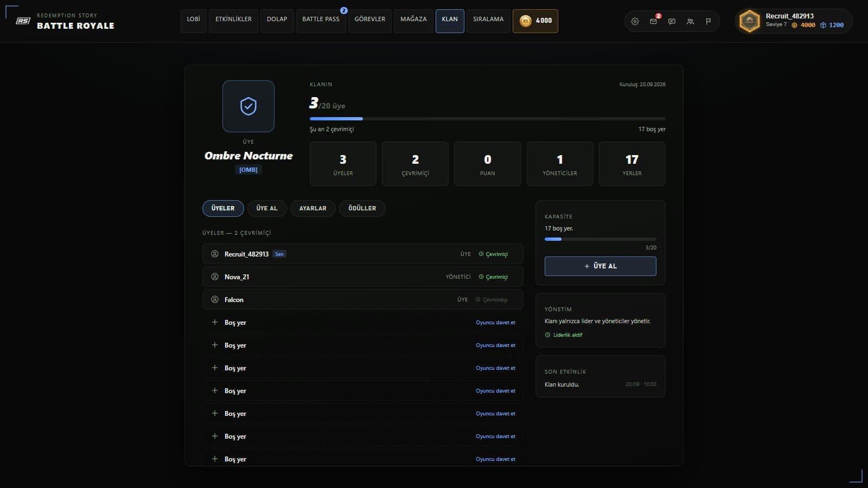Click the gold hexagon player avatar
868x488 pixels.
pyautogui.click(x=749, y=21)
